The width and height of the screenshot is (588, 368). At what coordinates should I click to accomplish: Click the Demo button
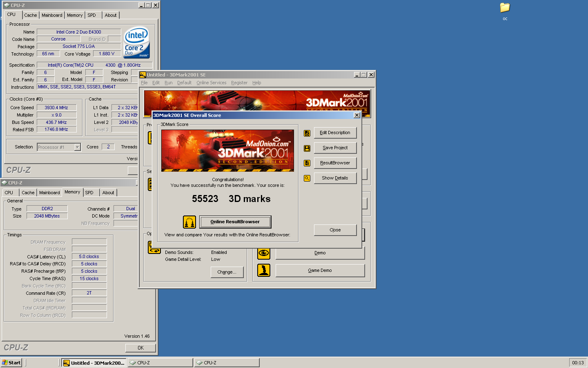[320, 253]
